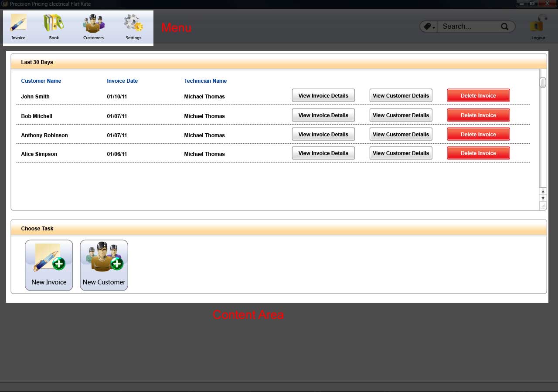Open the Invoice menu icon
Viewport: 558px width, 392px height.
[18, 26]
